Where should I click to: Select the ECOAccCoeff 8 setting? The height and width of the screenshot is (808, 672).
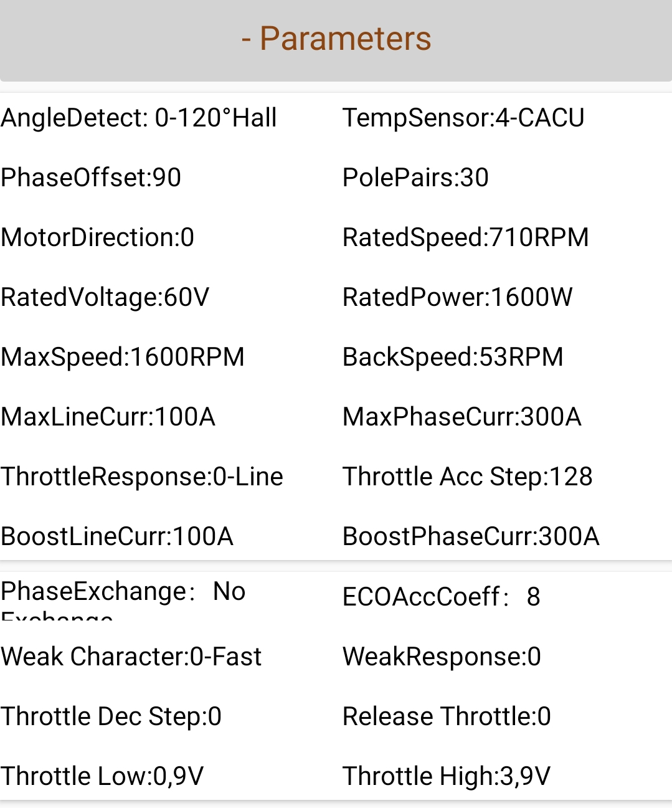coord(441,597)
